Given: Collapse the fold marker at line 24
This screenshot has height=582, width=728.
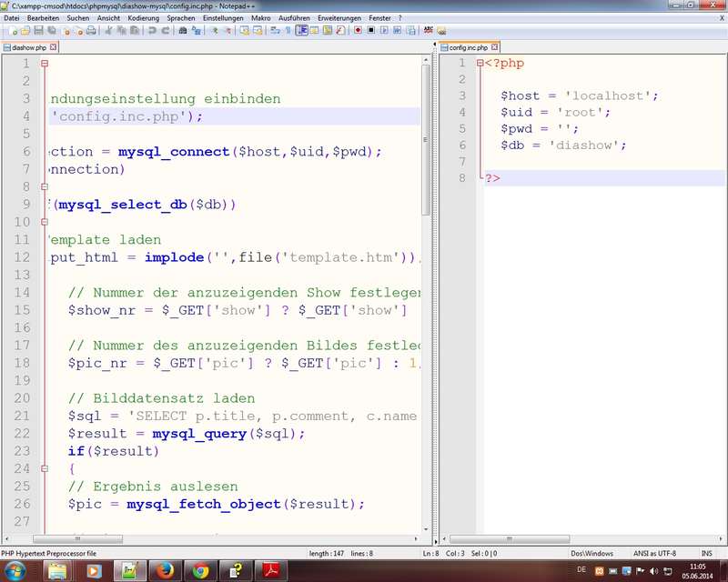Looking at the screenshot, I should 45,469.
